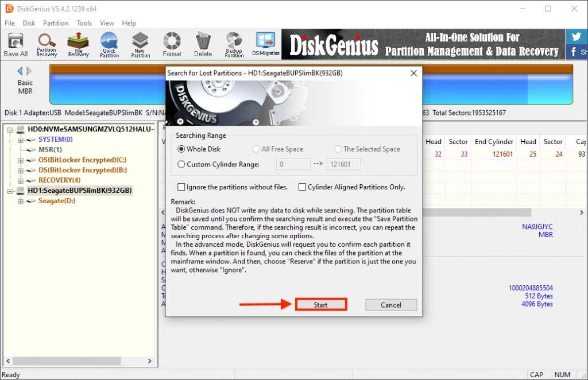Expand OS(BitLocker Encrypted)(C:) node
Screen dimensions: 588x380
point(21,160)
